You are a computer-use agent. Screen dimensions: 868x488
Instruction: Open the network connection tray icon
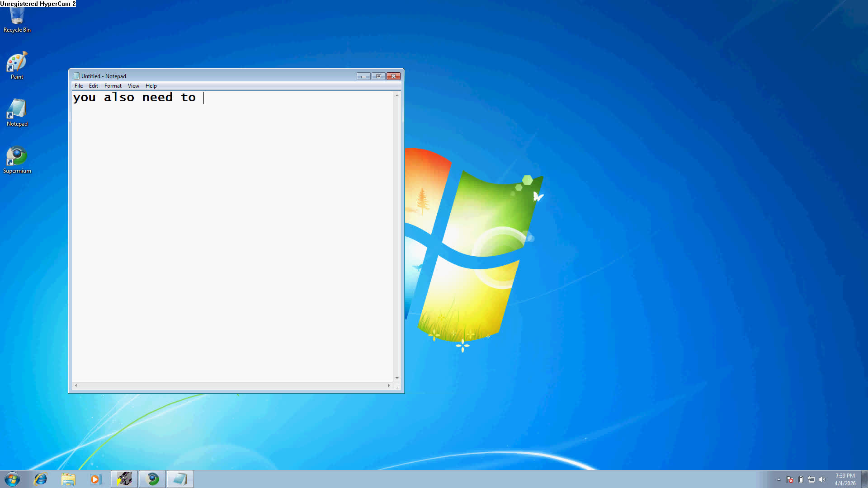tap(811, 479)
